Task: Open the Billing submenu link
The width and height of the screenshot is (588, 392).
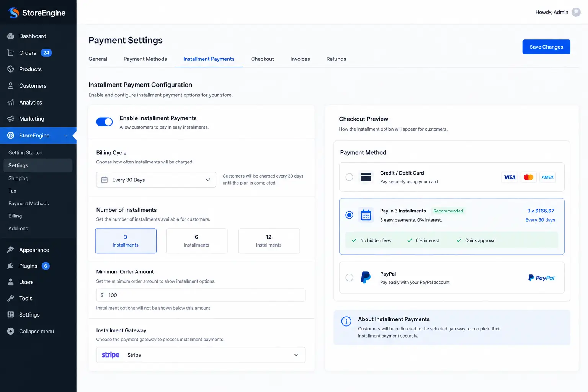Action: [15, 216]
